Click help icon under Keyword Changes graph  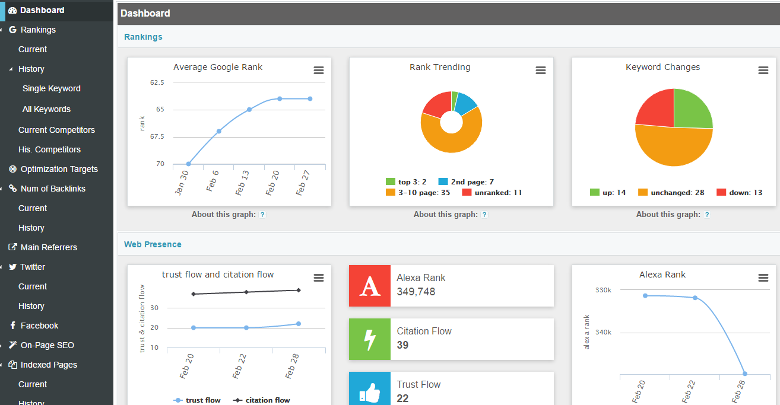[707, 214]
